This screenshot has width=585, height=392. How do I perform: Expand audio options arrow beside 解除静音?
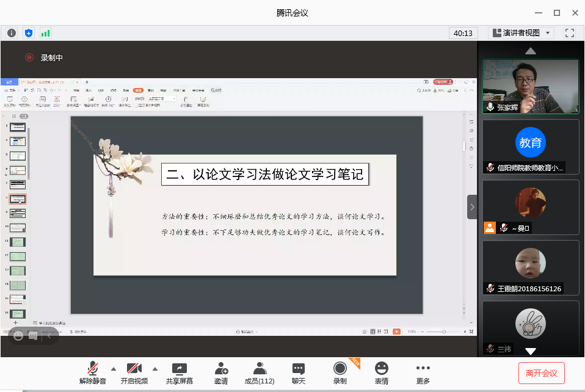113,369
